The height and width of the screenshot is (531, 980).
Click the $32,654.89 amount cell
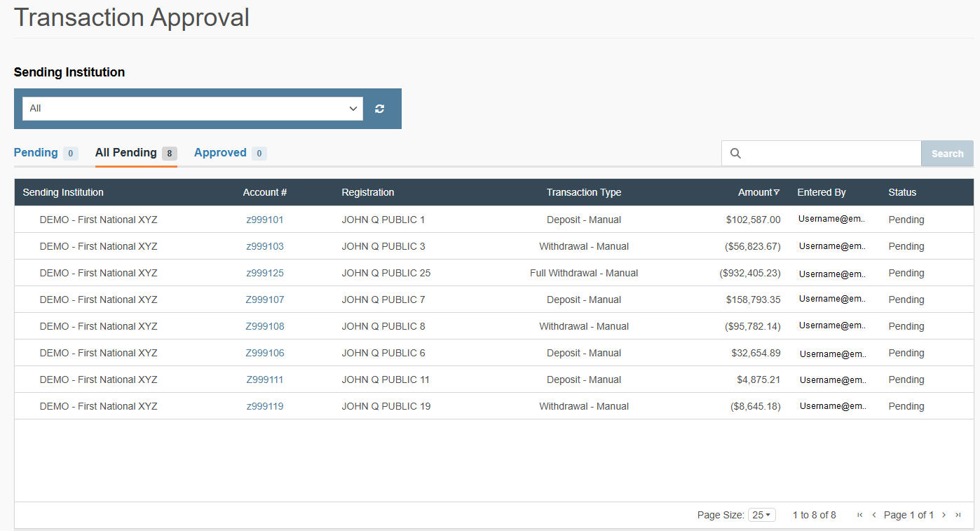(756, 353)
